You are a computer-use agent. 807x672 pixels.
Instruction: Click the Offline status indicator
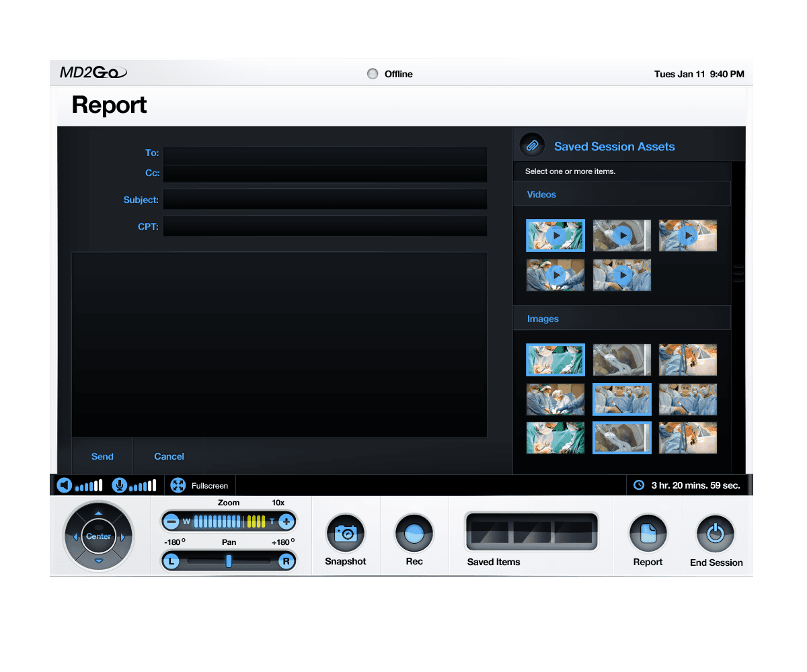[373, 74]
